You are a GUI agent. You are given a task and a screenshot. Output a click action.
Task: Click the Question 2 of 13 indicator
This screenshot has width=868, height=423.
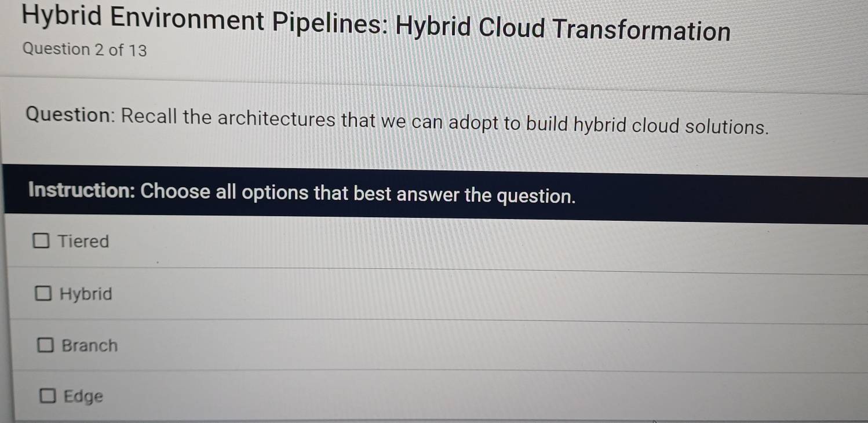point(83,49)
